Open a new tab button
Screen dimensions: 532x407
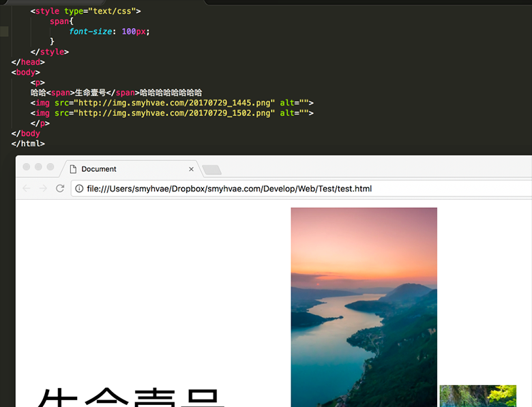click(211, 170)
